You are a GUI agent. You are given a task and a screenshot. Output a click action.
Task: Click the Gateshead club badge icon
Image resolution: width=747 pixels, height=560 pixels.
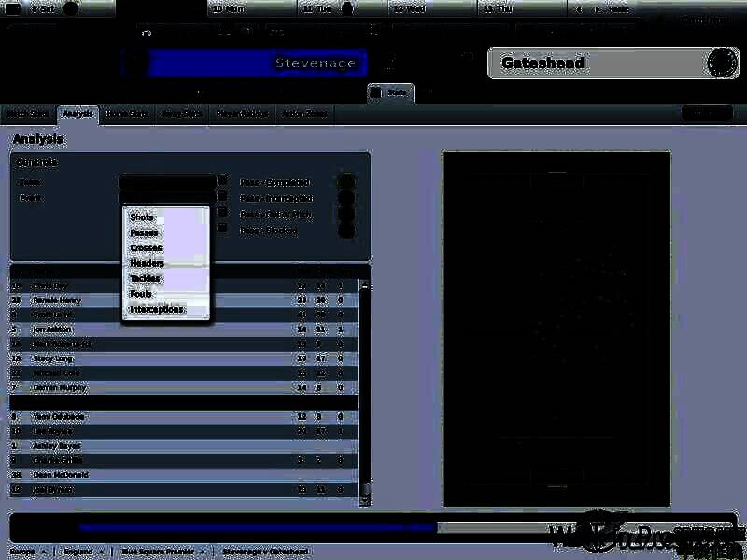tap(721, 63)
